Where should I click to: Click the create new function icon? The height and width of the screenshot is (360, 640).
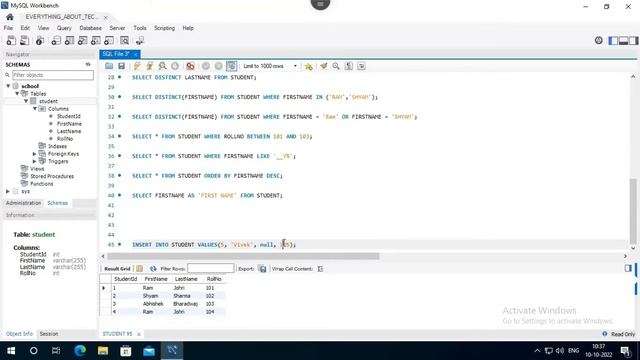(109, 40)
